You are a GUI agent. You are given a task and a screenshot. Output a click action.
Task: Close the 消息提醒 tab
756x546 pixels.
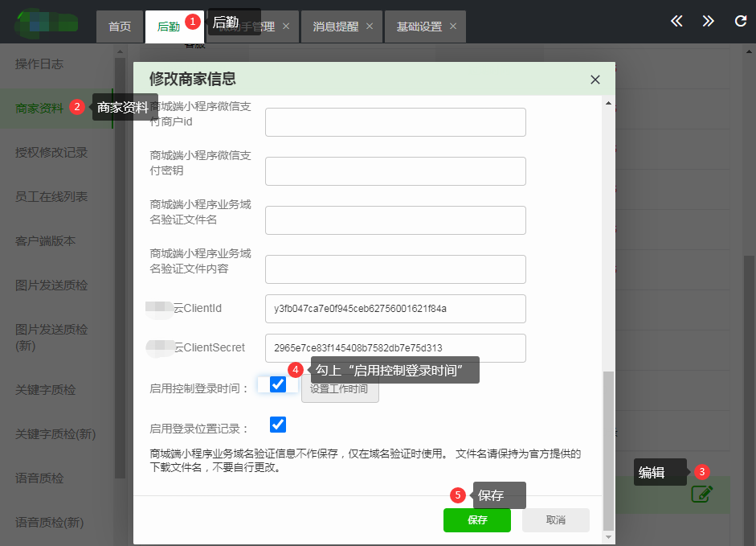370,27
